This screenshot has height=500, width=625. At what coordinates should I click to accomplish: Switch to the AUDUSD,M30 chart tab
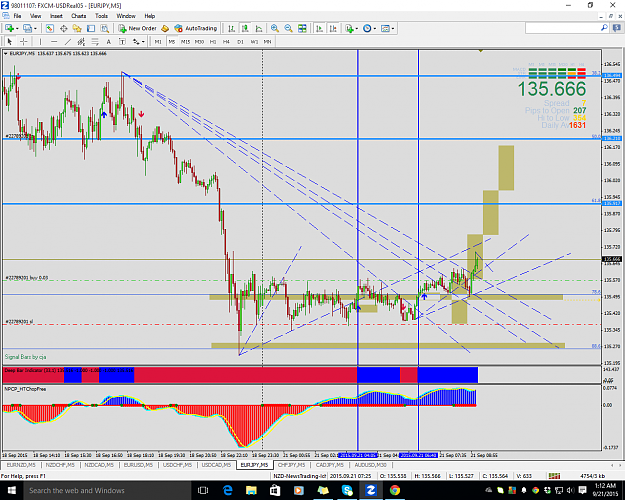371,465
